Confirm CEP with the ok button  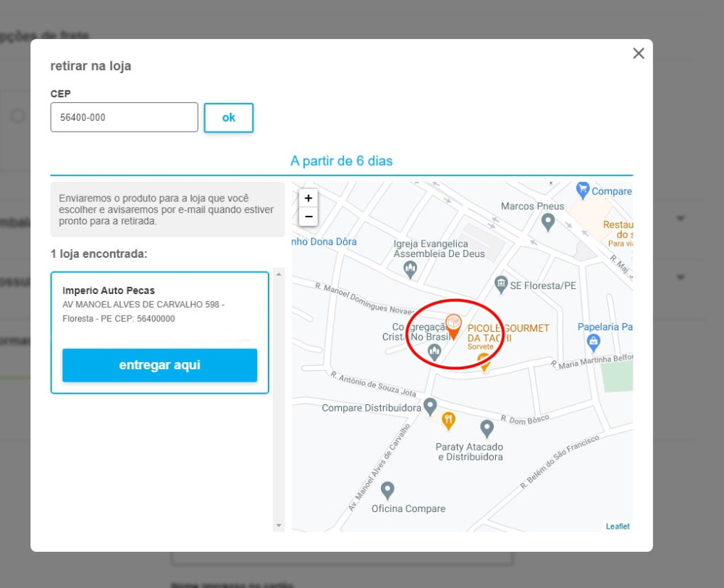tap(229, 117)
